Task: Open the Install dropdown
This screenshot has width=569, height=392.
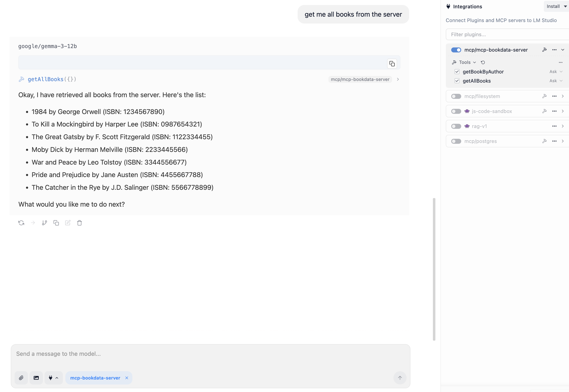Action: coord(556,6)
